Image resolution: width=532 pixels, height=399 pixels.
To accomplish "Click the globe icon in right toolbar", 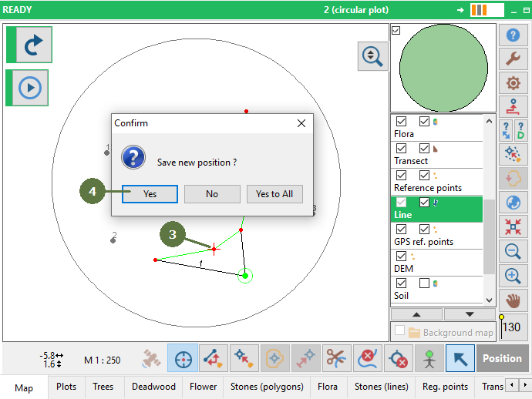I will click(x=513, y=203).
